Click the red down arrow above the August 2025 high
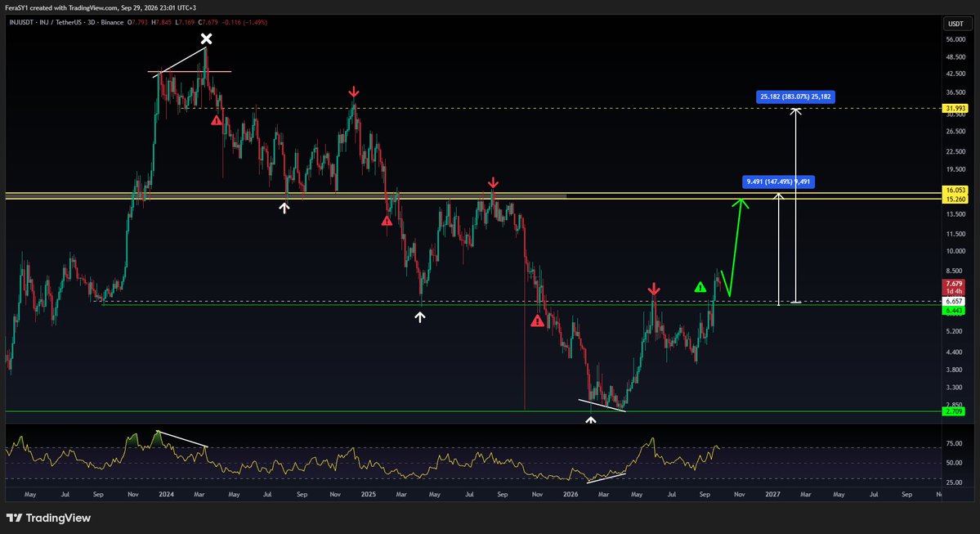The height and width of the screenshot is (534, 980). [x=493, y=182]
